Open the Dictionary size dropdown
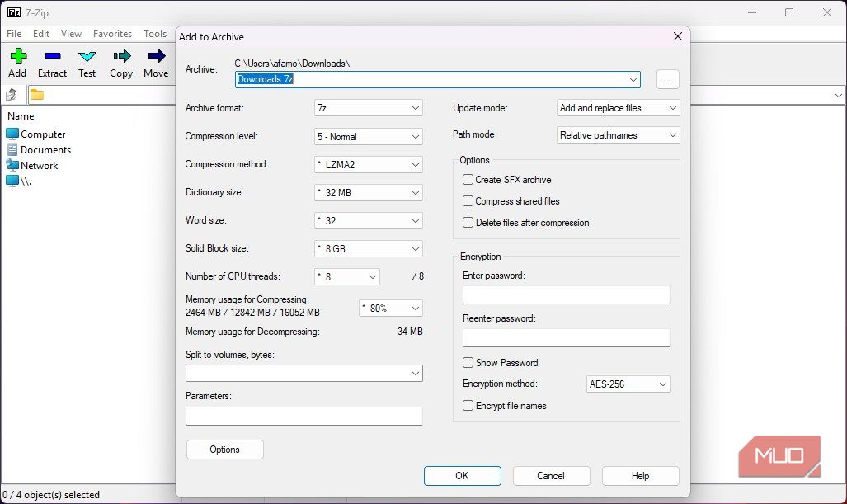The width and height of the screenshot is (847, 504). [x=369, y=193]
